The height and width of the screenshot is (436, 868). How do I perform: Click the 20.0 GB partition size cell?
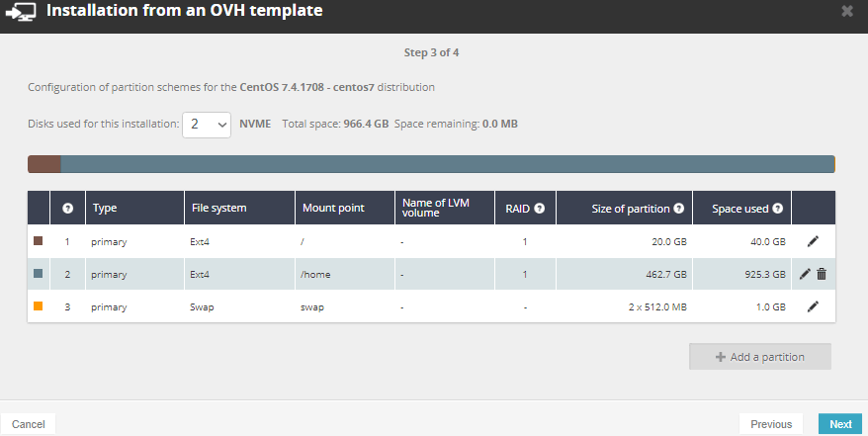[625, 241]
